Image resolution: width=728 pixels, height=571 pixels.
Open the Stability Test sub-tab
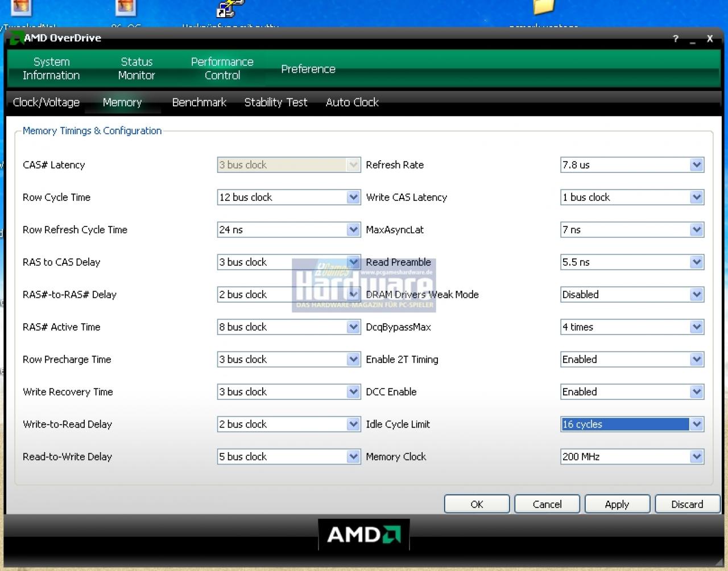276,102
